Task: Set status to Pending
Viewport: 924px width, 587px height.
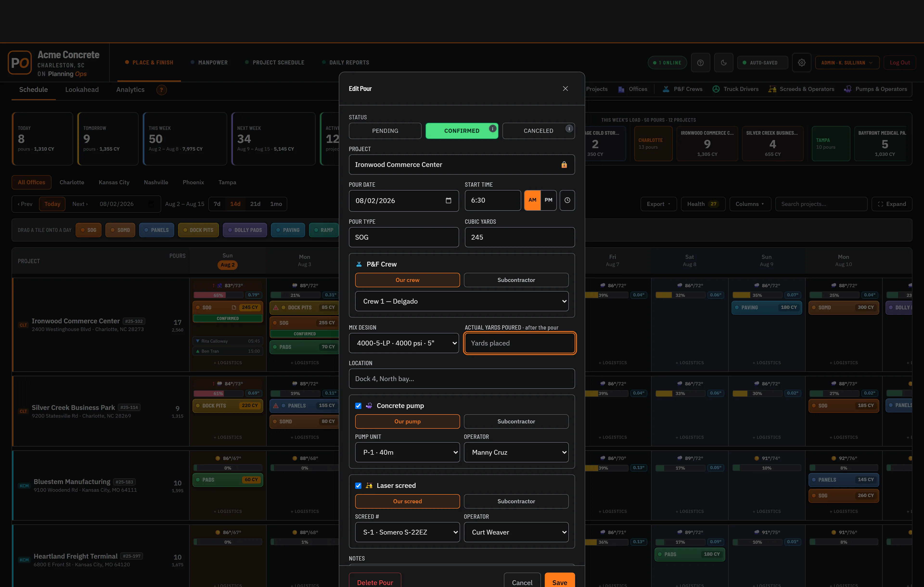Action: coord(385,131)
